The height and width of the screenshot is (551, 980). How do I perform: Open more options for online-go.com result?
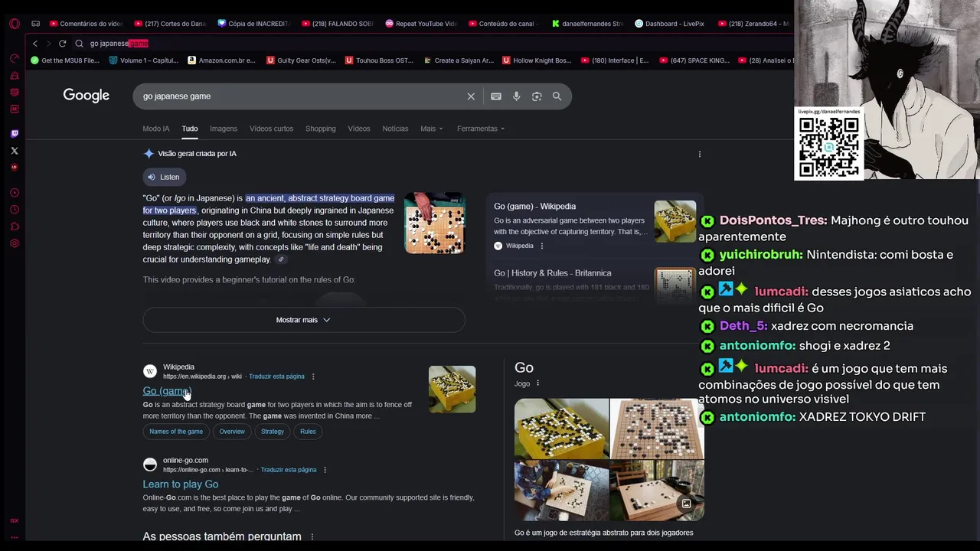tap(325, 470)
